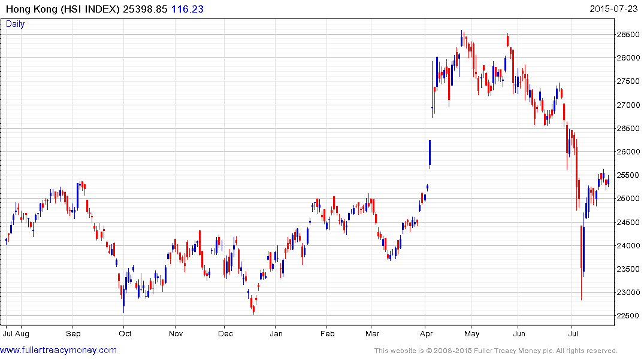
Task: Click the 24000 price axis label
Action: pyautogui.click(x=628, y=246)
